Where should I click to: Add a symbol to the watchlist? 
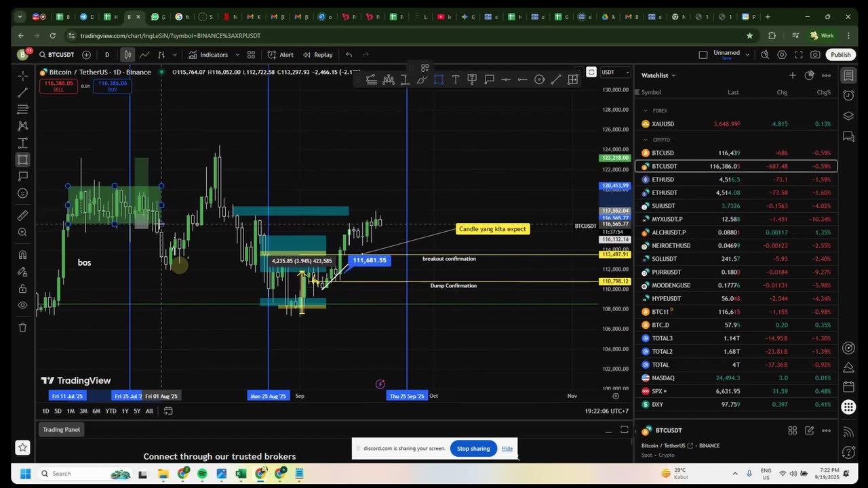792,75
